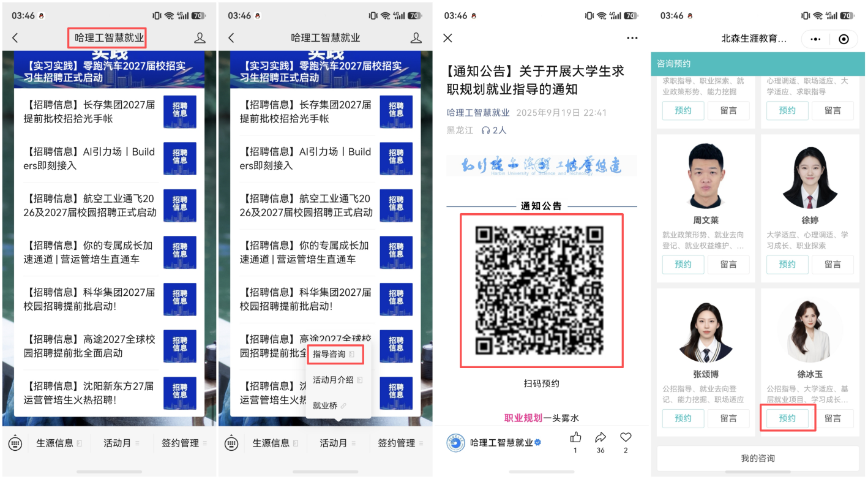868x479 pixels.
Task: Close the mini program with the circle-dot icon
Action: click(x=844, y=39)
